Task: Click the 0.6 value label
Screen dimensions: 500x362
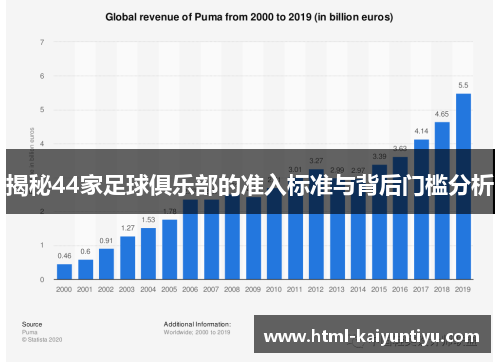Action: pos(85,251)
